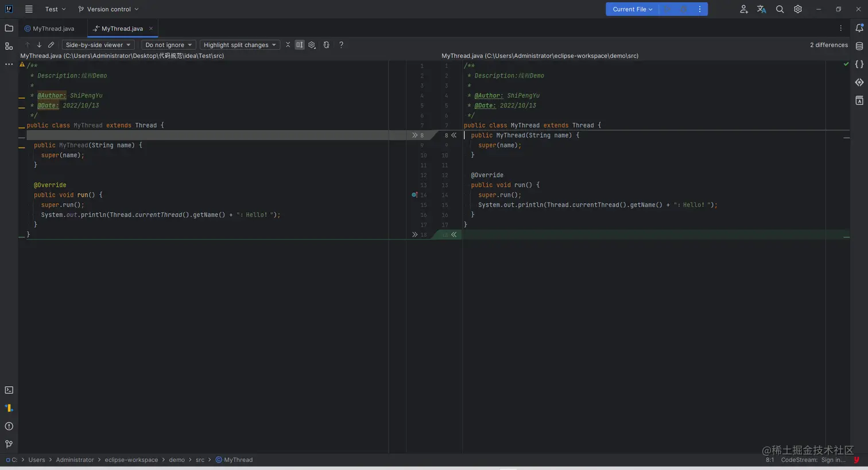The width and height of the screenshot is (868, 470).
Task: Click the diff help question mark
Action: [341, 45]
